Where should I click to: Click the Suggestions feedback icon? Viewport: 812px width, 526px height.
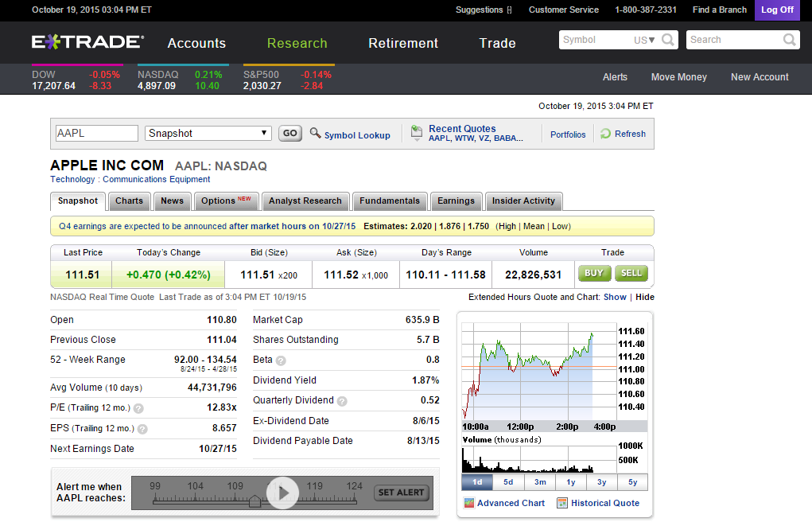(510, 10)
